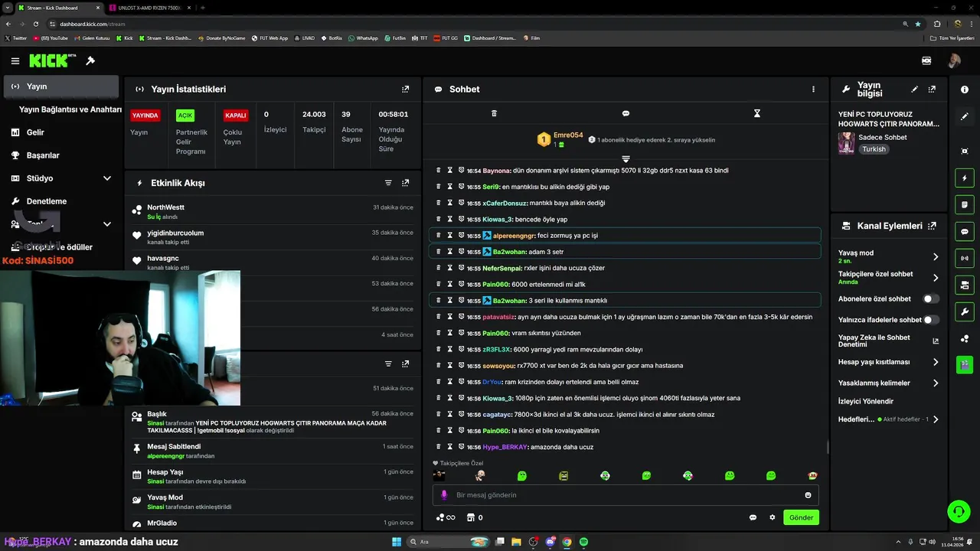Open Takipçilere özel sohbet options arrow

tap(936, 278)
